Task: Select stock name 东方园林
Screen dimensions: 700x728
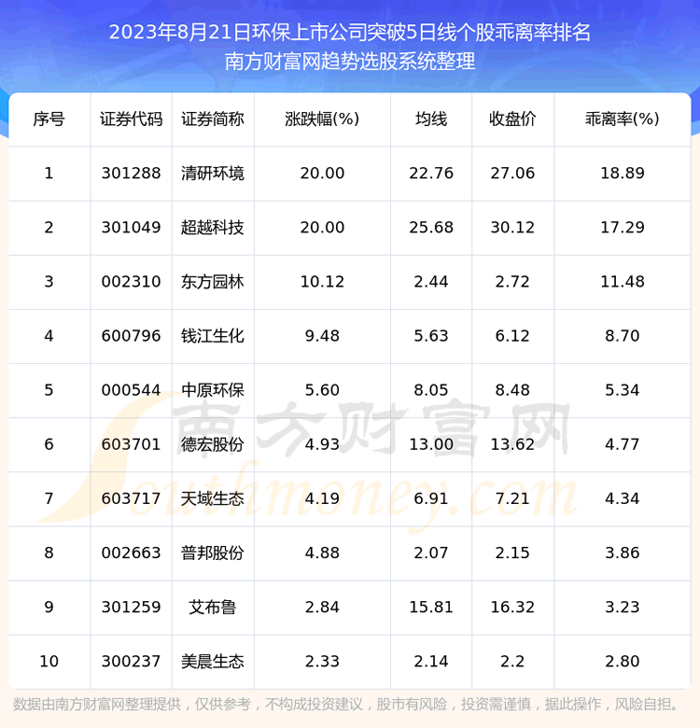Action: [x=213, y=282]
